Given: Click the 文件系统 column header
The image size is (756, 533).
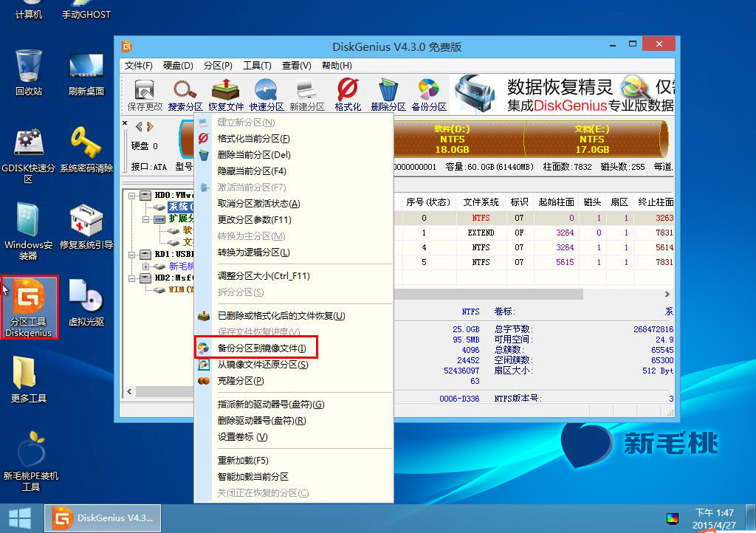Looking at the screenshot, I should (481, 202).
